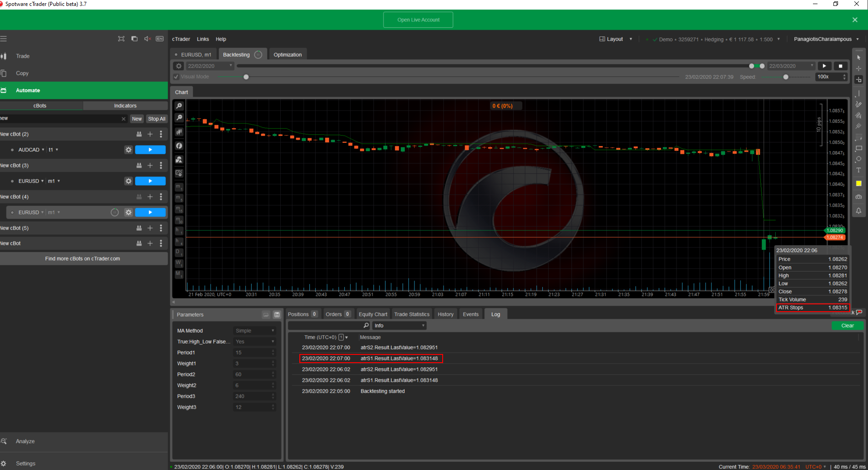Open the Links menu
Viewport: 868px width, 470px height.
[203, 39]
